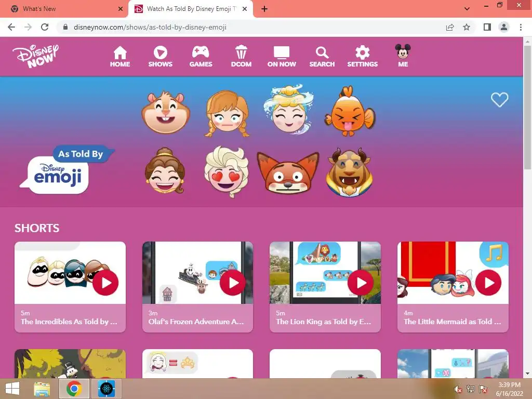
Task: Play The Lion King as Told by Emoji
Action: (361, 283)
